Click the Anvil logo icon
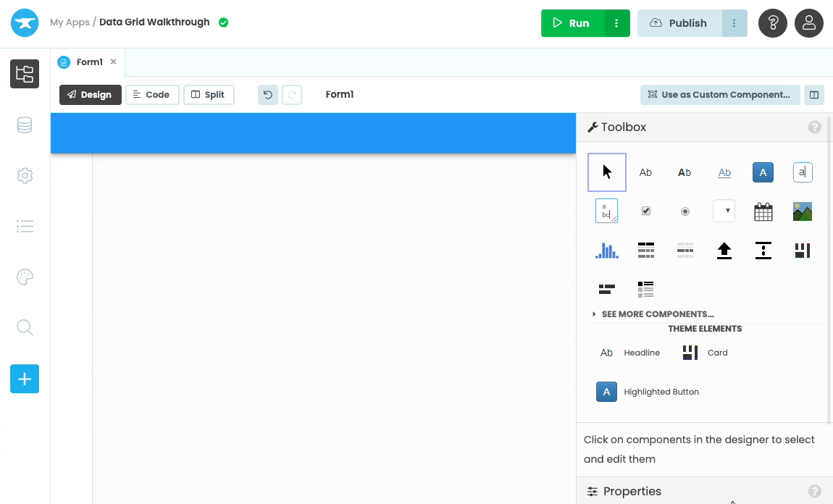 coord(25,23)
